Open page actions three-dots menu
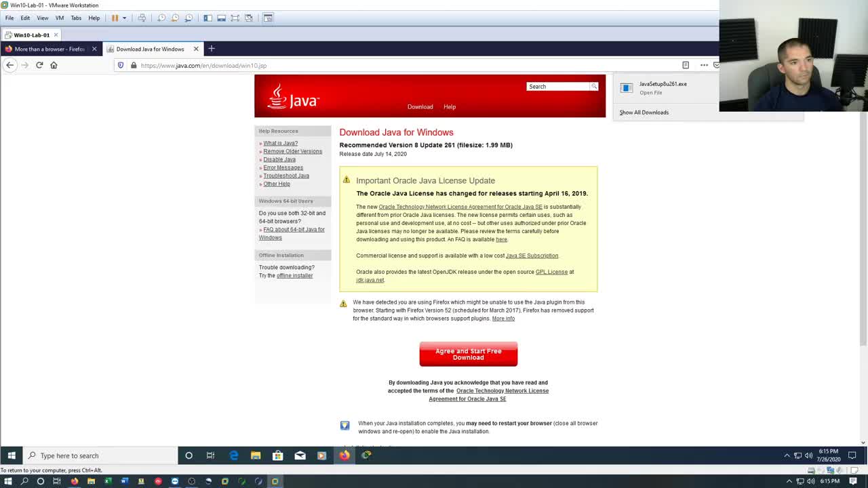 click(x=704, y=65)
